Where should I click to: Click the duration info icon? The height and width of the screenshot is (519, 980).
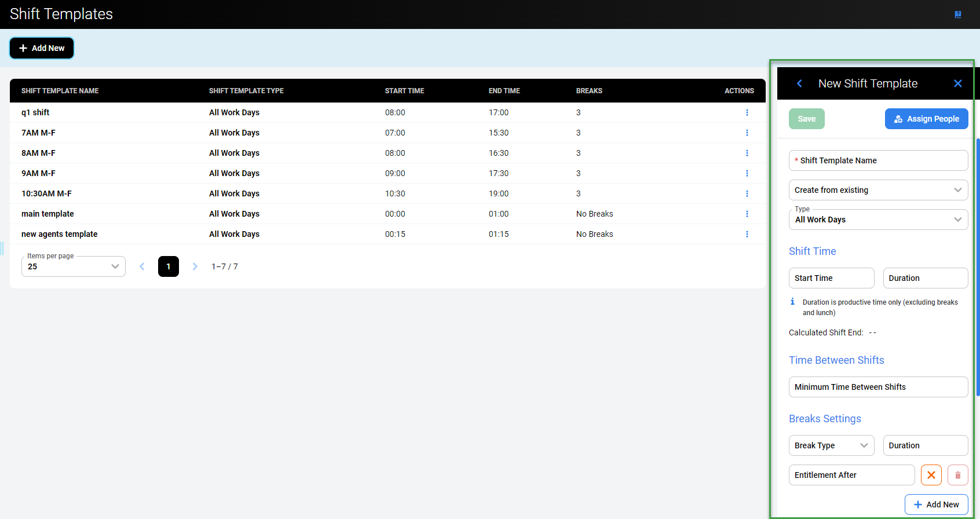pos(792,302)
